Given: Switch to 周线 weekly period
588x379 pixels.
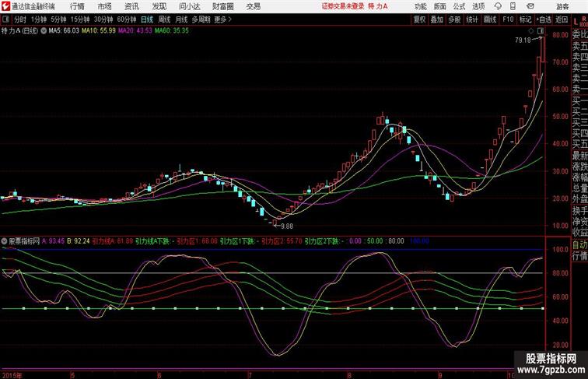Looking at the screenshot, I should pos(164,19).
